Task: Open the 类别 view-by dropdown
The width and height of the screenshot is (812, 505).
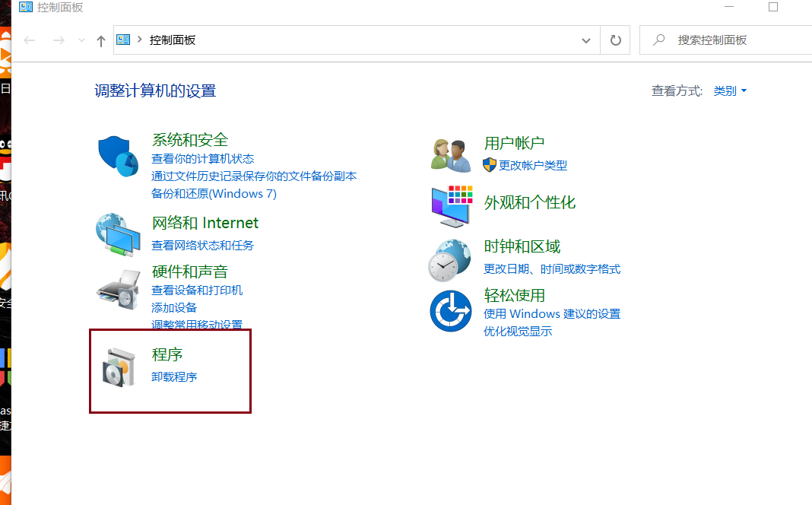Action: 730,91
